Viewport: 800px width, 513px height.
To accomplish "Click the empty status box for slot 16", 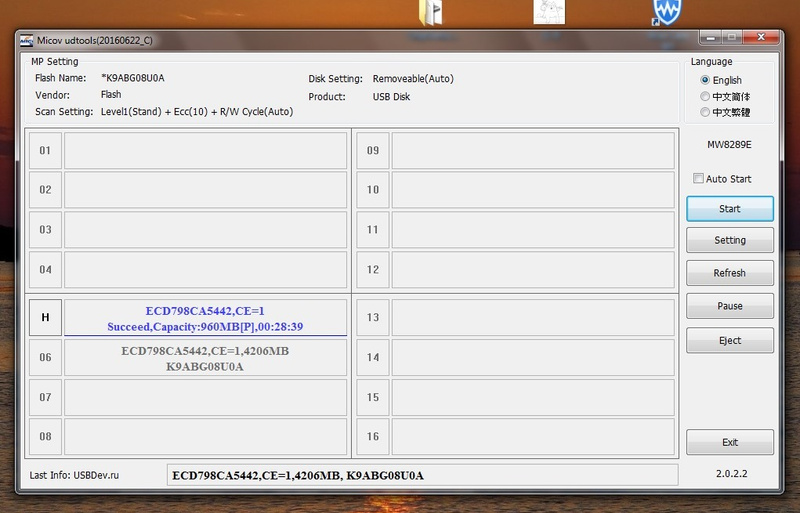I will tap(533, 436).
